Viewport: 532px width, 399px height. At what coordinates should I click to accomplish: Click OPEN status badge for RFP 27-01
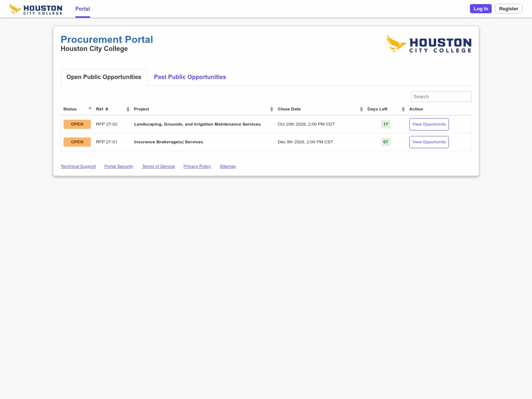(x=77, y=142)
